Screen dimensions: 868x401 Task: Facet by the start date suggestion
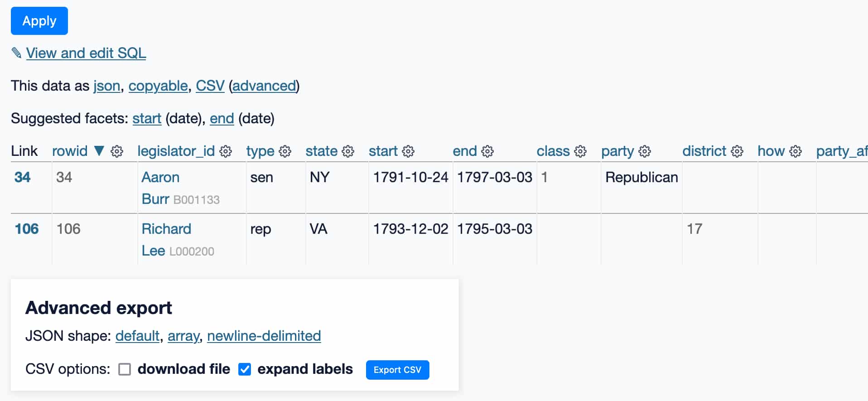(147, 118)
